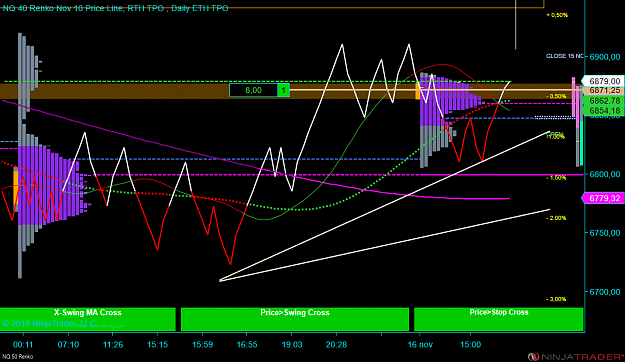Click the 6700,00 price axis label
Viewport: 625px width, 362px height.
(x=605, y=292)
